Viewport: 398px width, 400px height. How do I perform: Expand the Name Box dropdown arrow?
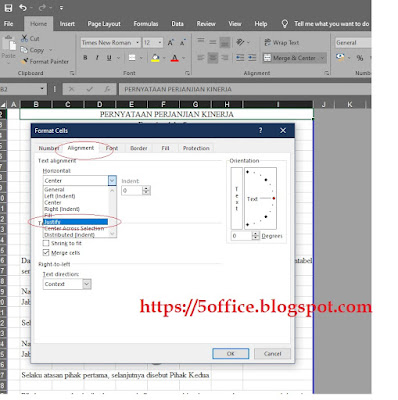click(42, 89)
